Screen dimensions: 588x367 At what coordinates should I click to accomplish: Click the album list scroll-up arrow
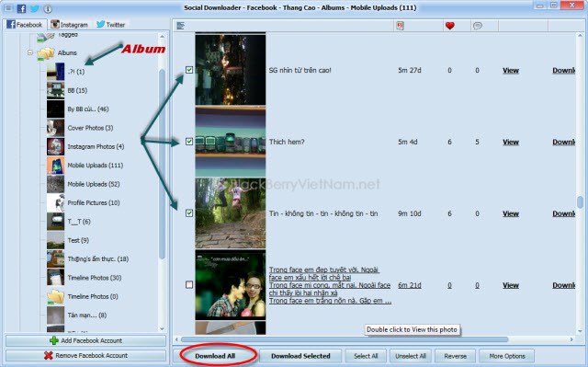[162, 37]
